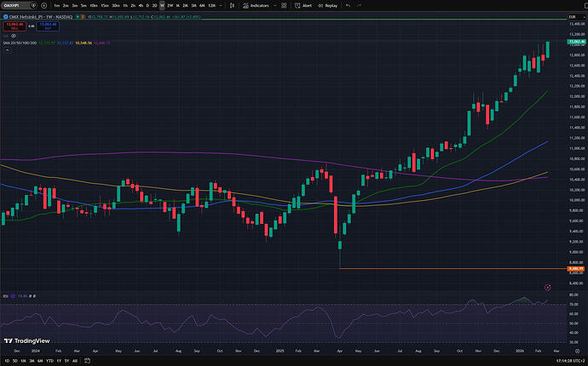Select the 5D date range

(x=15, y=361)
